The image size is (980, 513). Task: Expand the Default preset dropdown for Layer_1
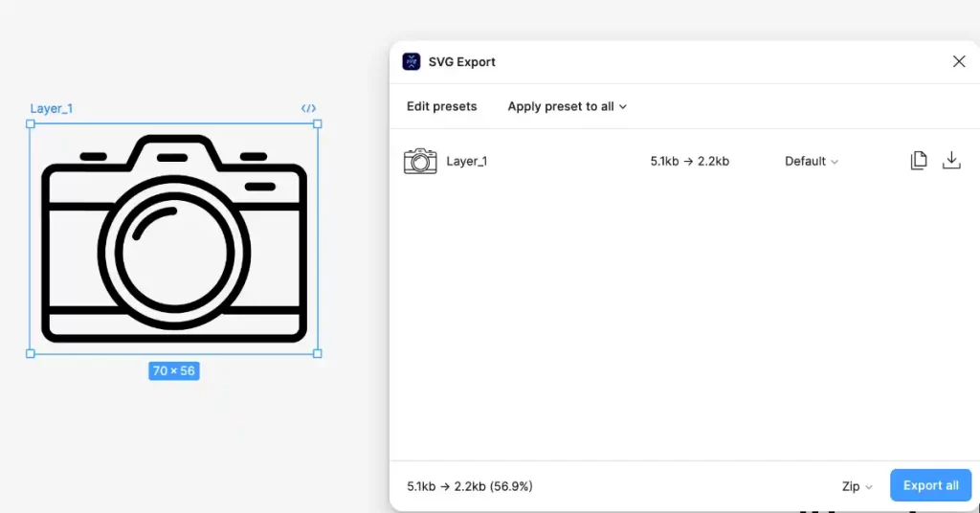(x=811, y=162)
